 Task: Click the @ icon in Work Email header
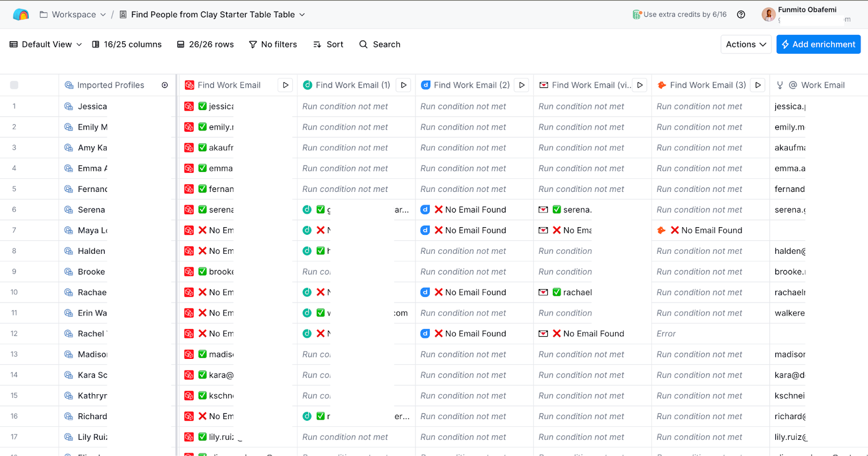(x=793, y=85)
